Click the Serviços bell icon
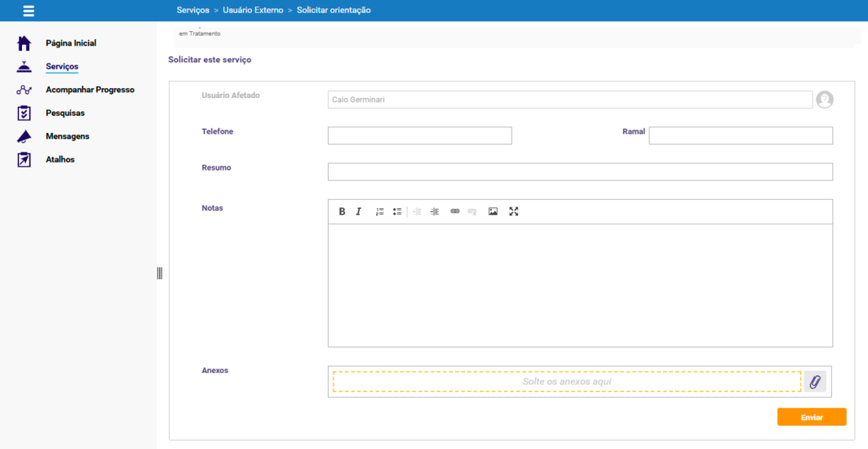This screenshot has width=868, height=449. pos(24,66)
